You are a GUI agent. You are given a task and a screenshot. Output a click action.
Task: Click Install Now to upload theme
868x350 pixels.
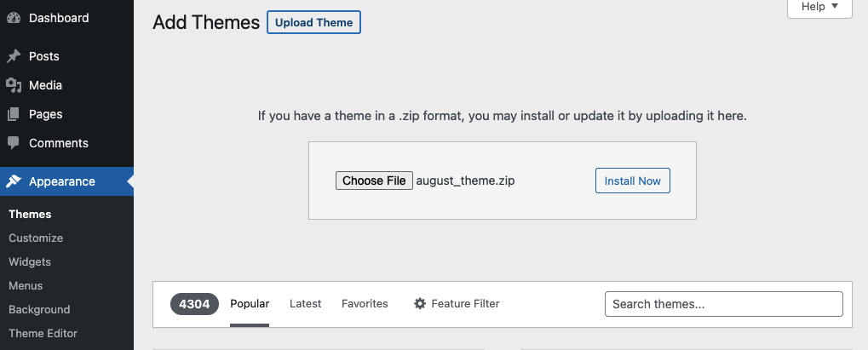(x=632, y=181)
